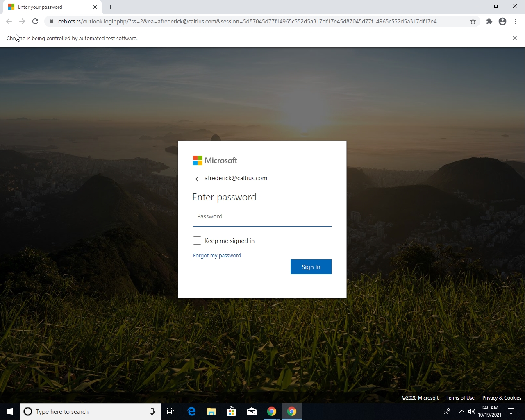Launch Microsoft Edge from taskbar
Image resolution: width=525 pixels, height=420 pixels.
191,411
